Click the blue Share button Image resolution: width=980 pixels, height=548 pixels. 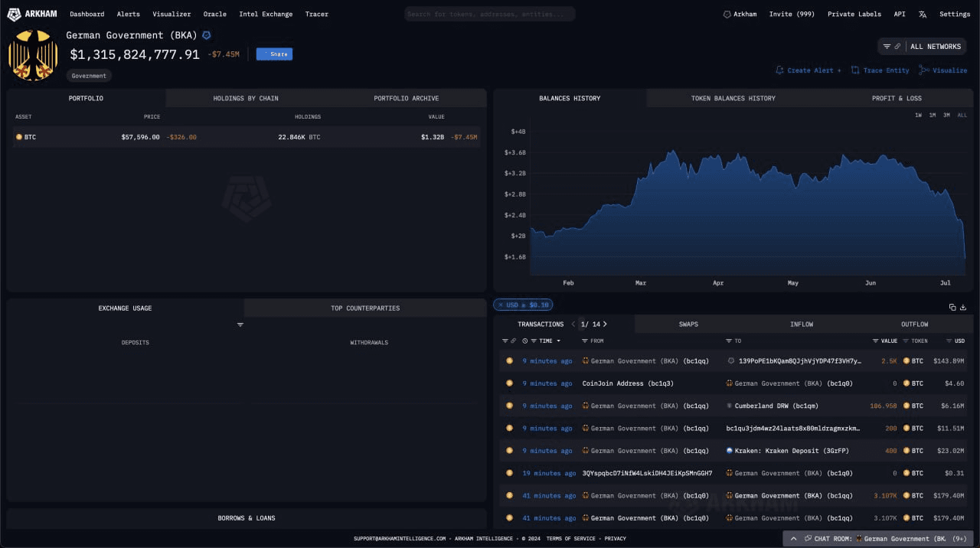[274, 54]
